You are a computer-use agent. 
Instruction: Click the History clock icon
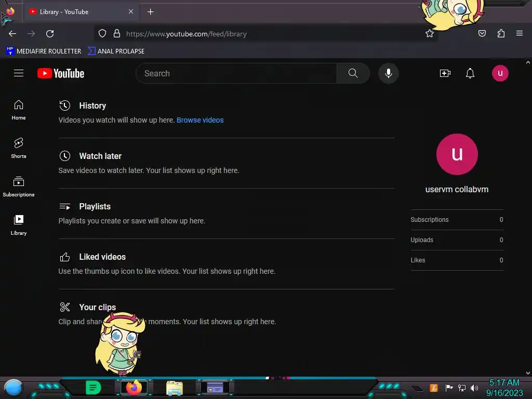[x=65, y=105]
